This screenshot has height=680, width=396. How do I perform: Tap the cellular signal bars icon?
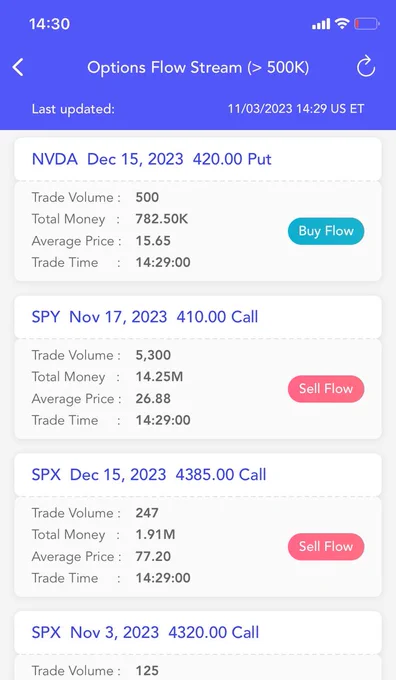tap(321, 24)
